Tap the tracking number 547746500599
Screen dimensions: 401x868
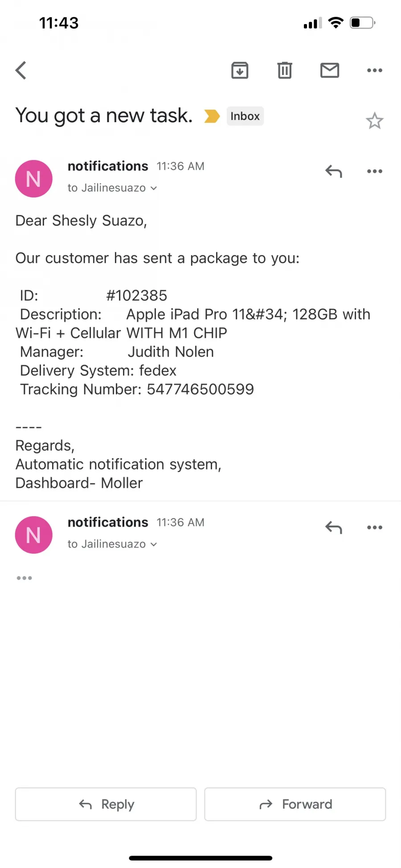tap(200, 389)
